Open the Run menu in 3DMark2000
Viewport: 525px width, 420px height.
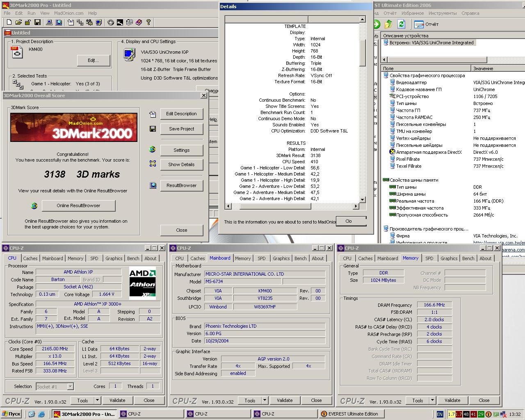(x=31, y=13)
